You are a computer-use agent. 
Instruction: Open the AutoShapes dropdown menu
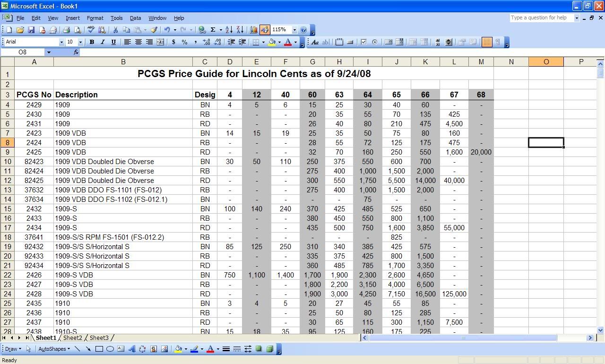[54, 349]
